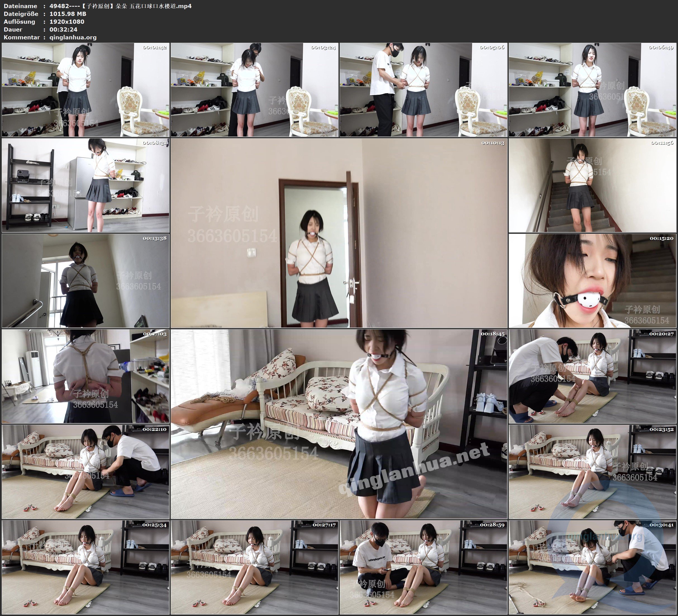Select the frame stamped 00:23:52
The height and width of the screenshot is (616, 678).
pos(593,472)
